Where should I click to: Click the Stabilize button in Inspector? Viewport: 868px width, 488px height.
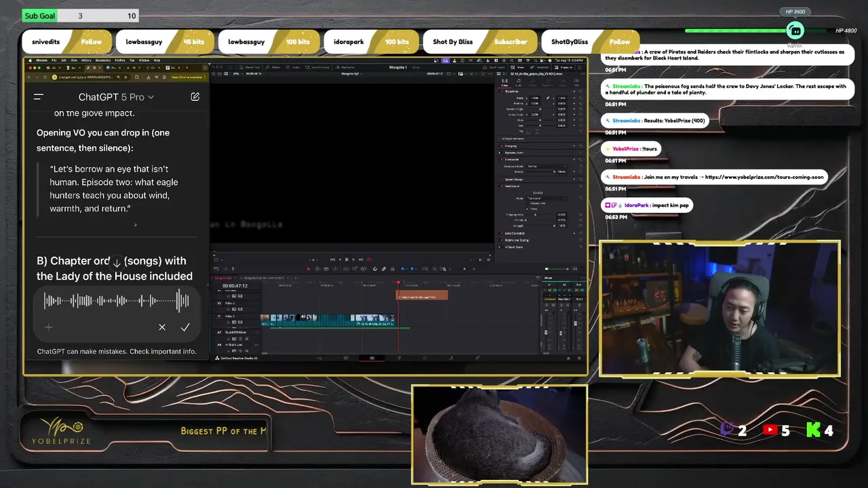click(538, 192)
